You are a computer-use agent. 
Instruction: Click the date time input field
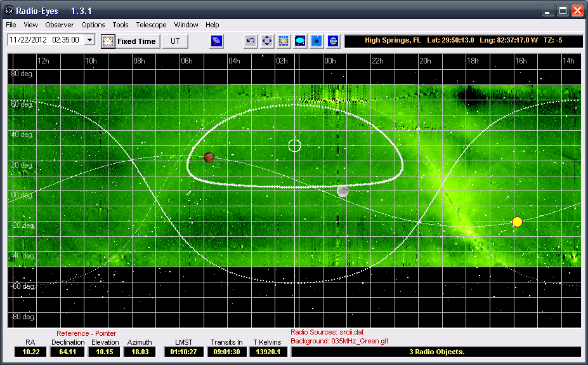coord(44,40)
